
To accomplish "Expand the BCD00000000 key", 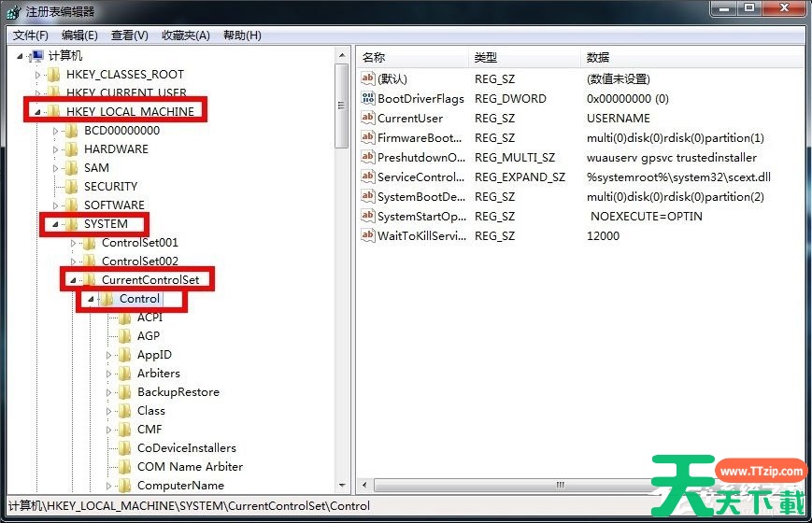I will [55, 131].
